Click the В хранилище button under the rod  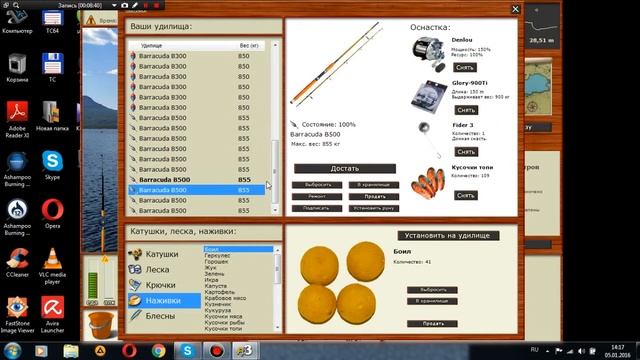374,185
